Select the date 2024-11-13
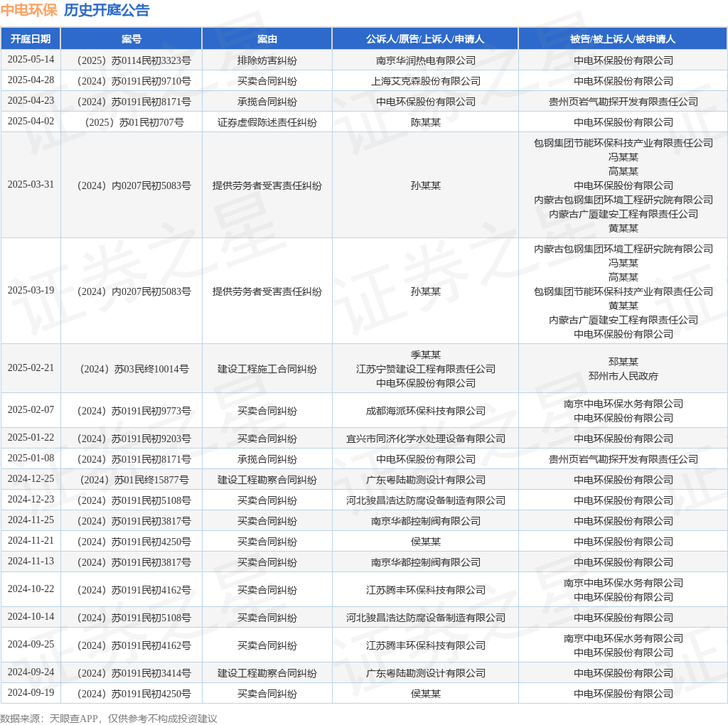 click(31, 561)
